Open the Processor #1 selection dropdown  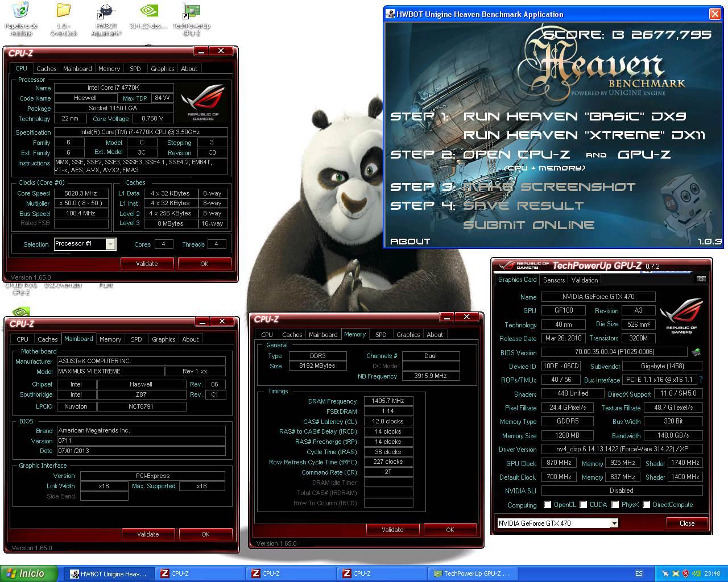point(110,244)
